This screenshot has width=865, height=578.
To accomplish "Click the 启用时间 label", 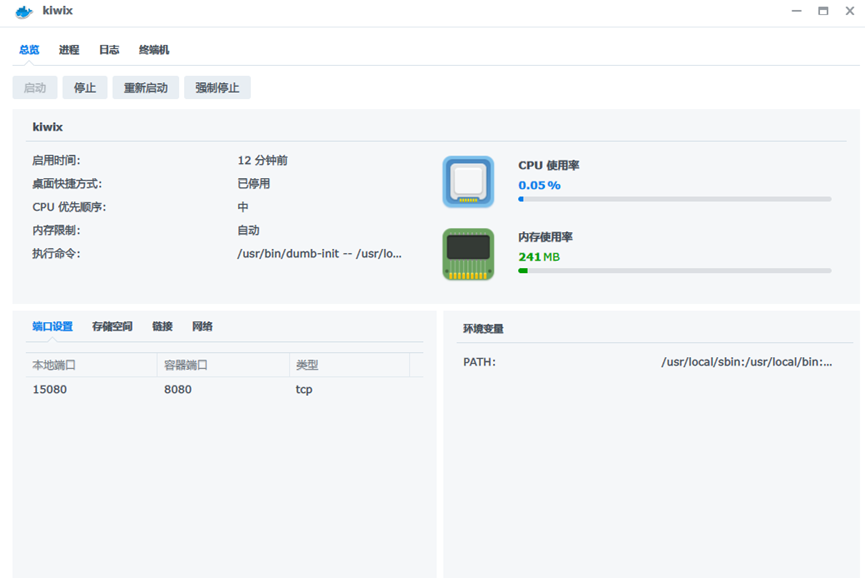I will (56, 160).
